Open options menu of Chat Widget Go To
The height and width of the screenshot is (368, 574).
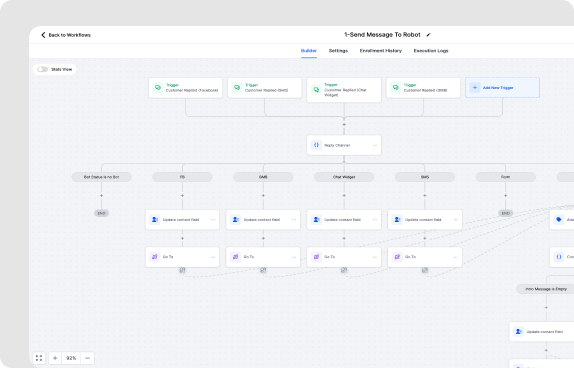click(375, 257)
